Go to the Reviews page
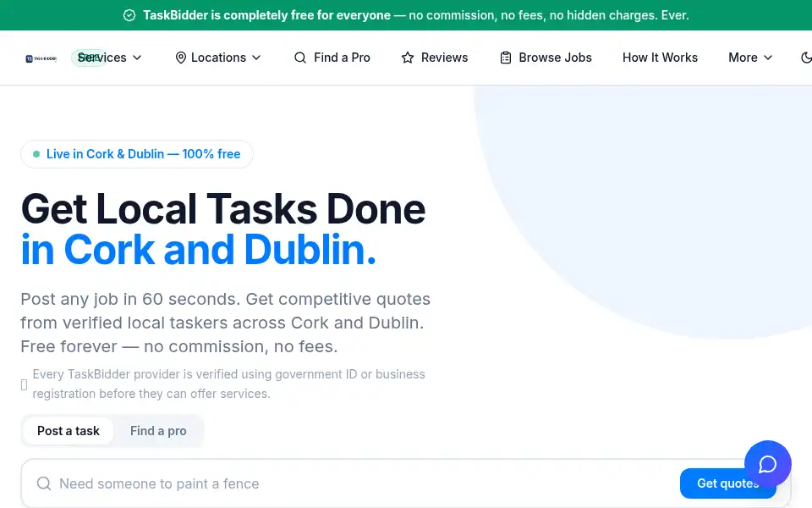 pyautogui.click(x=435, y=58)
